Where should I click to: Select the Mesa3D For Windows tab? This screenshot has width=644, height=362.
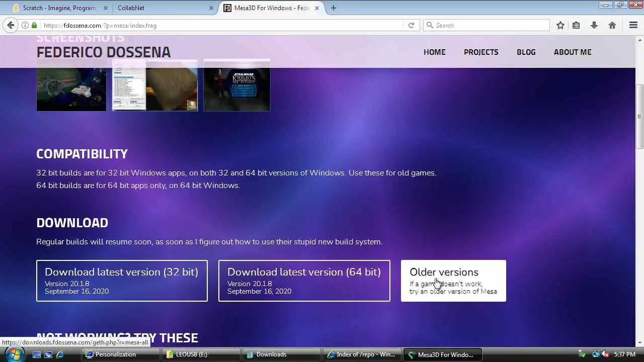pos(272,8)
